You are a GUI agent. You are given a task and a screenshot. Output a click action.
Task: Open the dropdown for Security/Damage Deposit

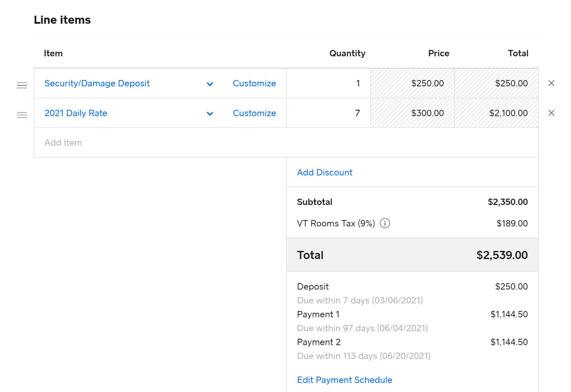click(x=210, y=84)
